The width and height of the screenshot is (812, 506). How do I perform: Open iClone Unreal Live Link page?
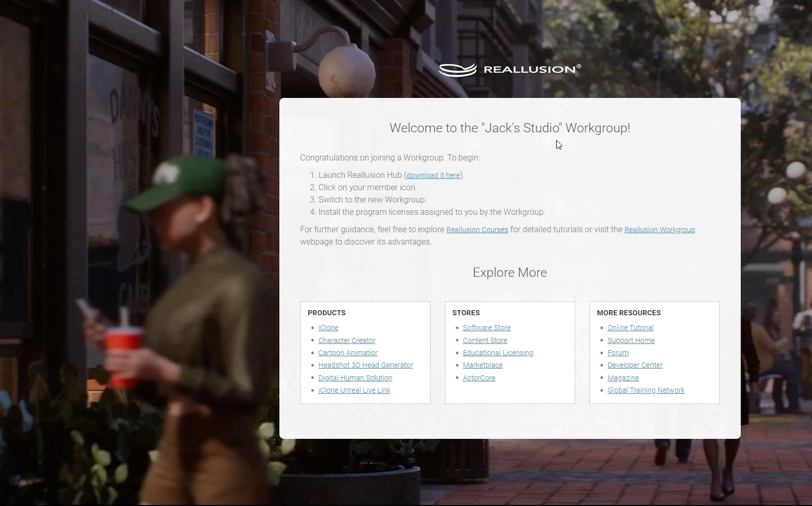[354, 390]
